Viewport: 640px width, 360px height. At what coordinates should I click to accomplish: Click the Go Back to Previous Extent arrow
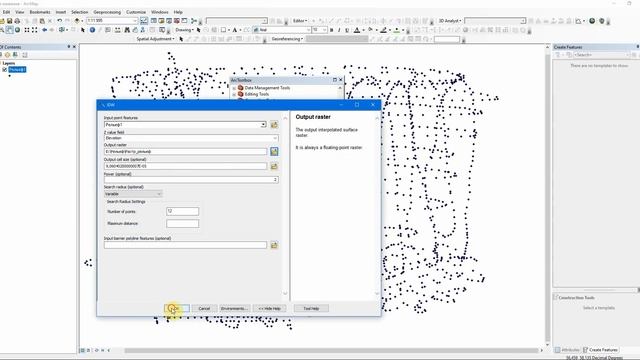(x=44, y=30)
